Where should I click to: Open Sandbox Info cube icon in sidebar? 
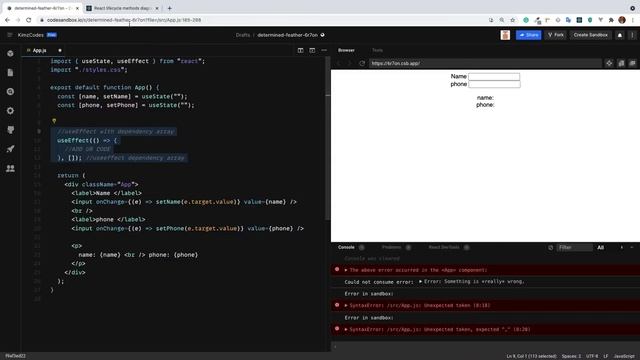[10, 53]
